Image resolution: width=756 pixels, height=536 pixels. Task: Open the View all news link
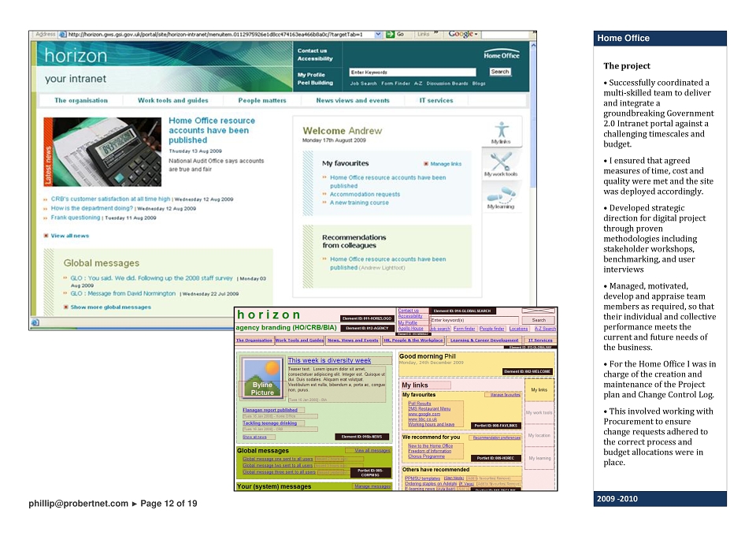70,236
